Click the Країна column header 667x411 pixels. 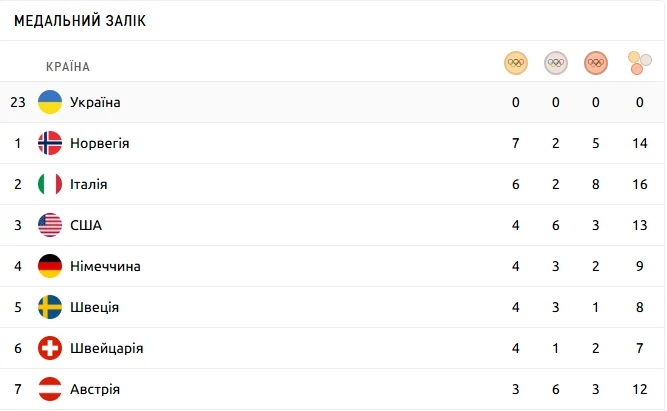click(68, 67)
